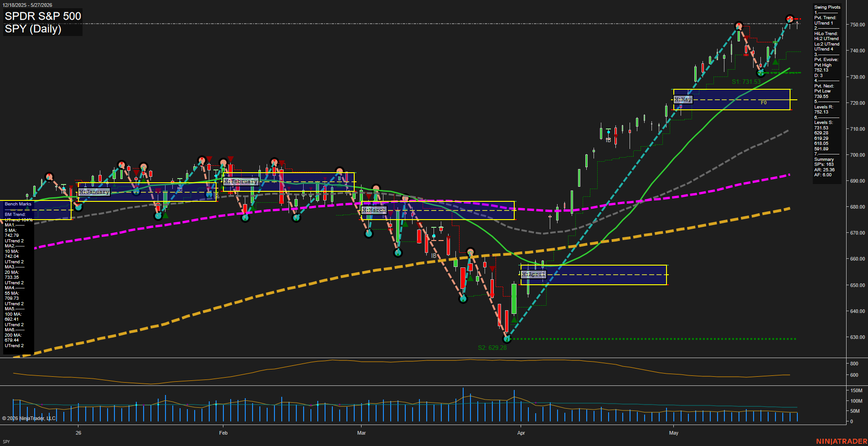Screen dimensions: 868x446
Task: Click the F0 label in the May box
Action: click(764, 103)
